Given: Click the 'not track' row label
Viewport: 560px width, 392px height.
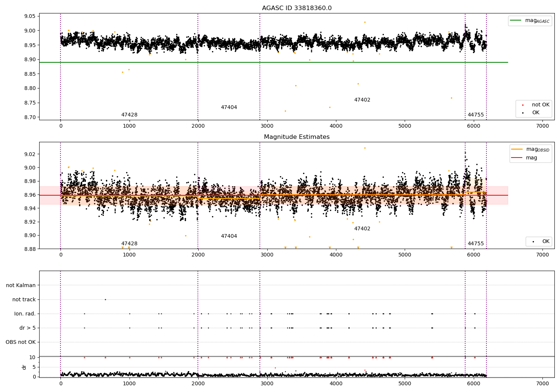Looking at the screenshot, I should click(24, 300).
